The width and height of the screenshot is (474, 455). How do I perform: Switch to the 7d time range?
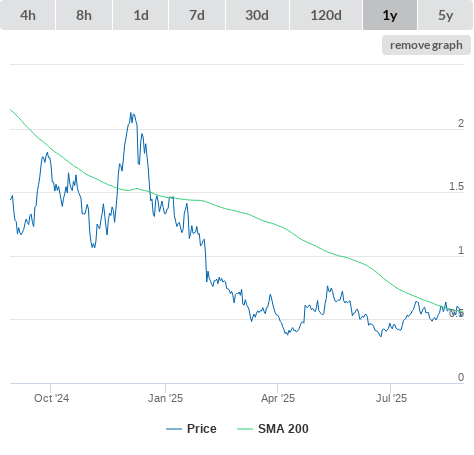(x=197, y=15)
